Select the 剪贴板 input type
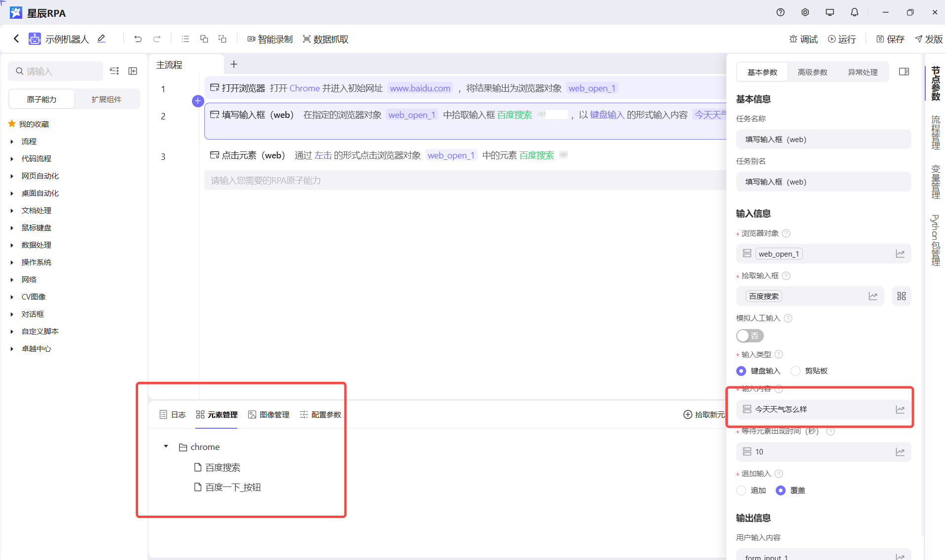This screenshot has width=945, height=560. tap(795, 371)
